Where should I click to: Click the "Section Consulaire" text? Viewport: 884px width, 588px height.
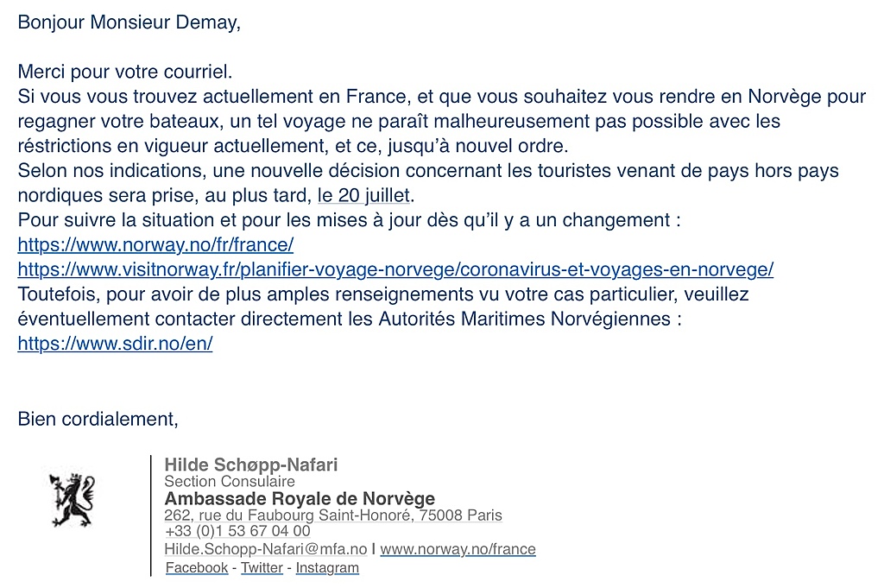pos(230,482)
